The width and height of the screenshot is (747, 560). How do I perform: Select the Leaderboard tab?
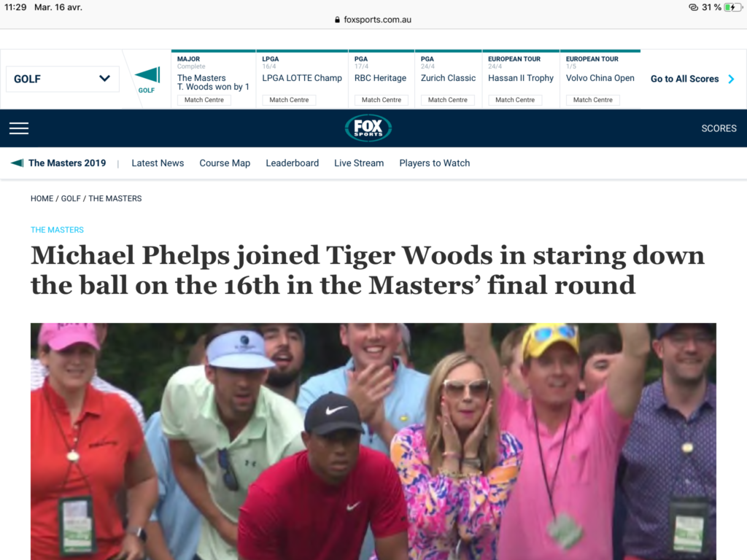coord(292,163)
